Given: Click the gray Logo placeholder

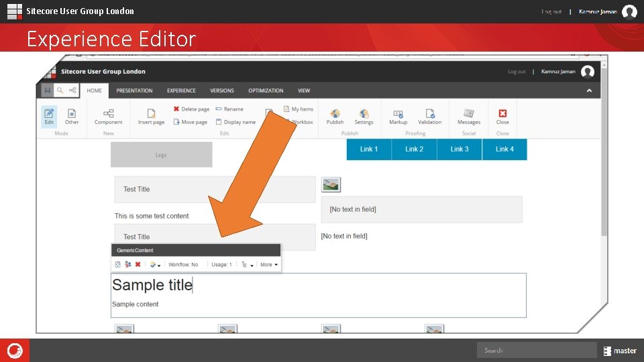Looking at the screenshot, I should tap(162, 155).
